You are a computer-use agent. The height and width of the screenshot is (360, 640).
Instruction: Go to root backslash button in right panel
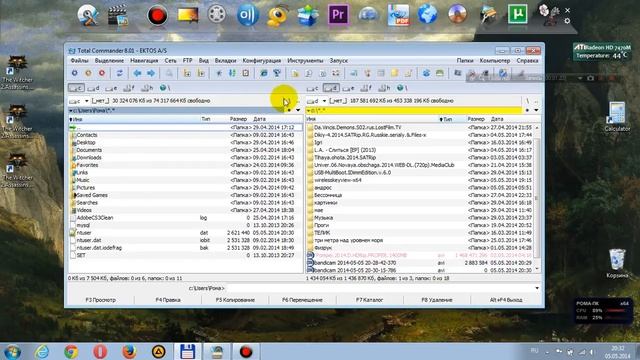527,101
